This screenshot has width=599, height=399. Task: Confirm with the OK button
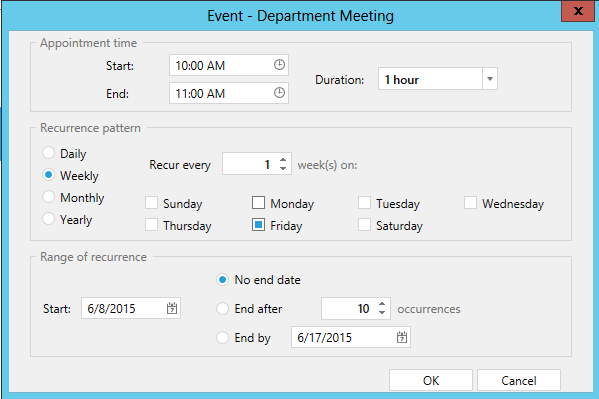click(x=431, y=380)
